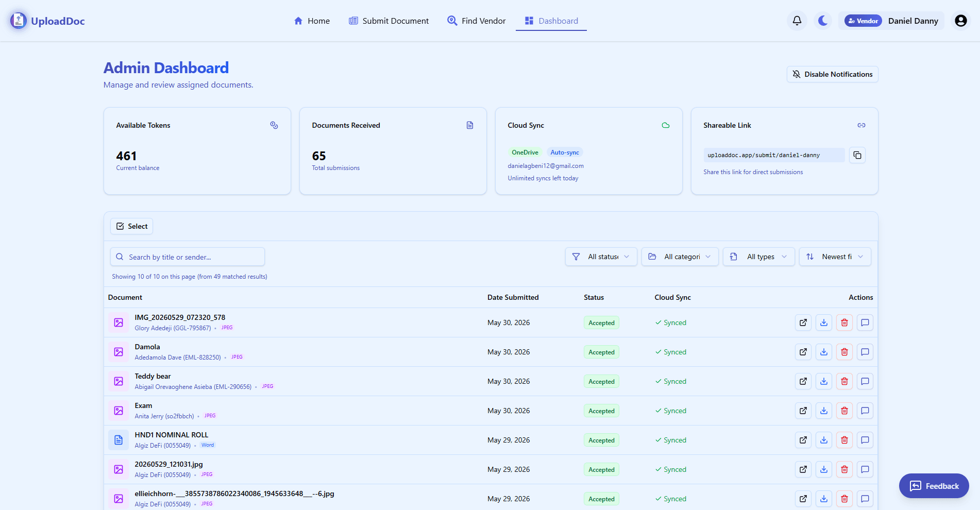Enable Select mode for documents

(x=132, y=226)
